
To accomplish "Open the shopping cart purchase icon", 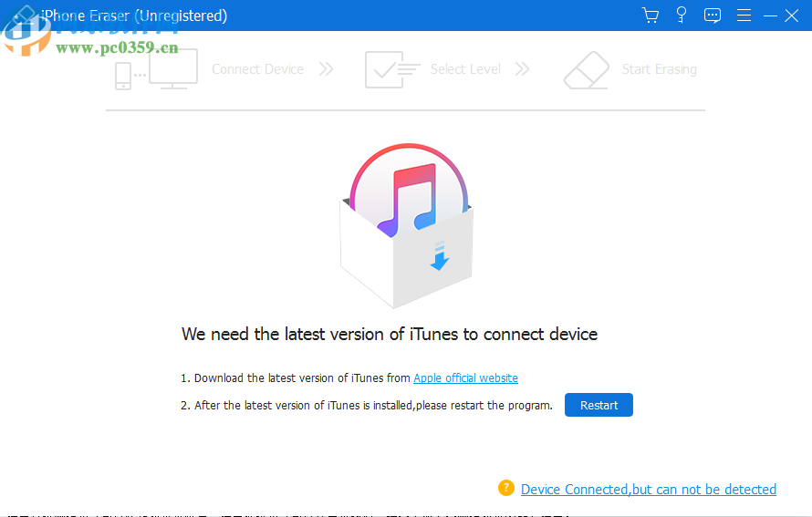I will tap(651, 16).
